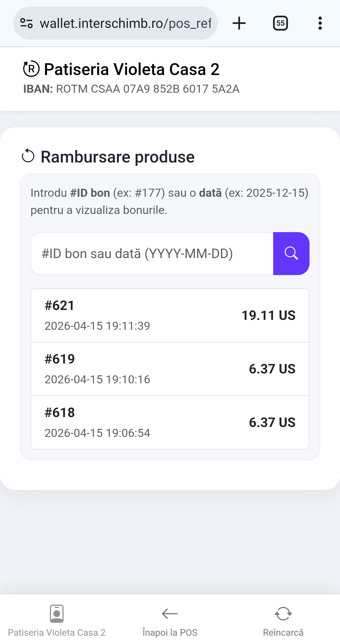
Task: Click the Patiseria Violeta Casa 2 header title
Action: 132,69
